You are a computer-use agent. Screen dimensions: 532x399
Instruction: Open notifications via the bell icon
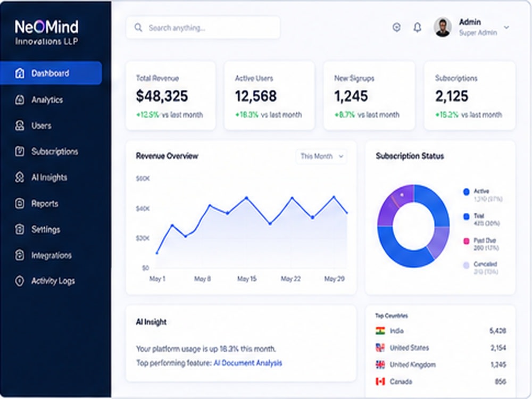[417, 27]
